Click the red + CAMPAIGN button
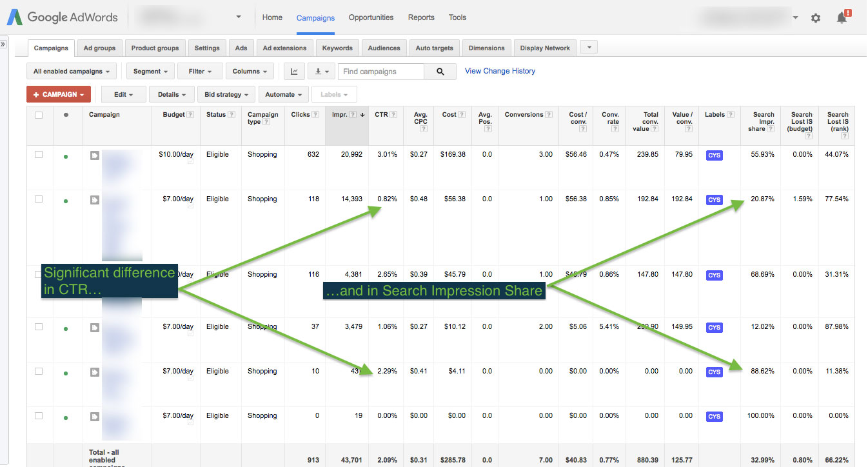The height and width of the screenshot is (467, 868). coord(59,95)
